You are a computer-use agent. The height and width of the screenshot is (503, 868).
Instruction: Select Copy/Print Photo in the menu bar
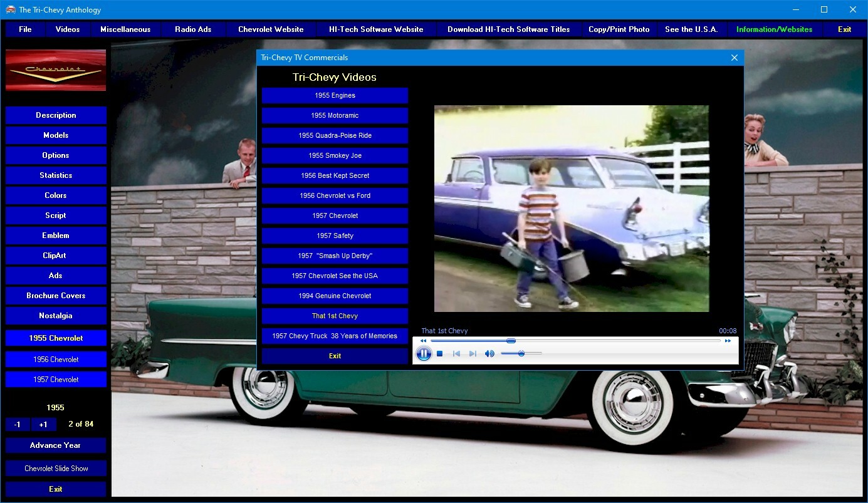click(x=619, y=29)
